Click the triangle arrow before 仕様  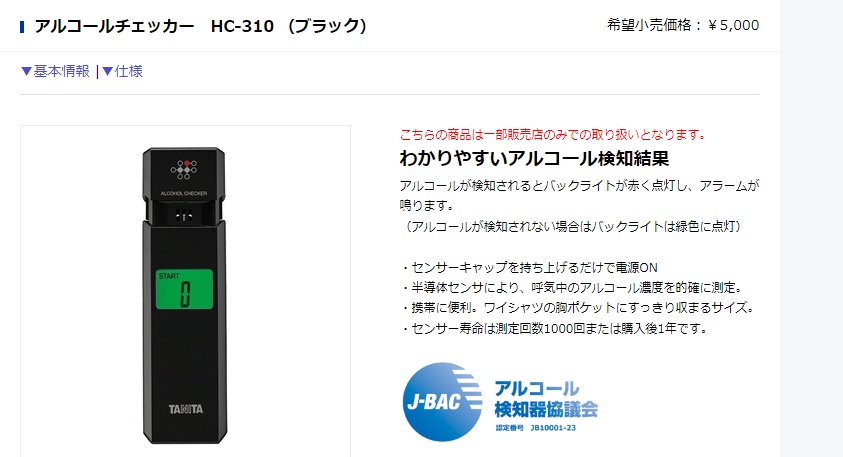[x=108, y=71]
